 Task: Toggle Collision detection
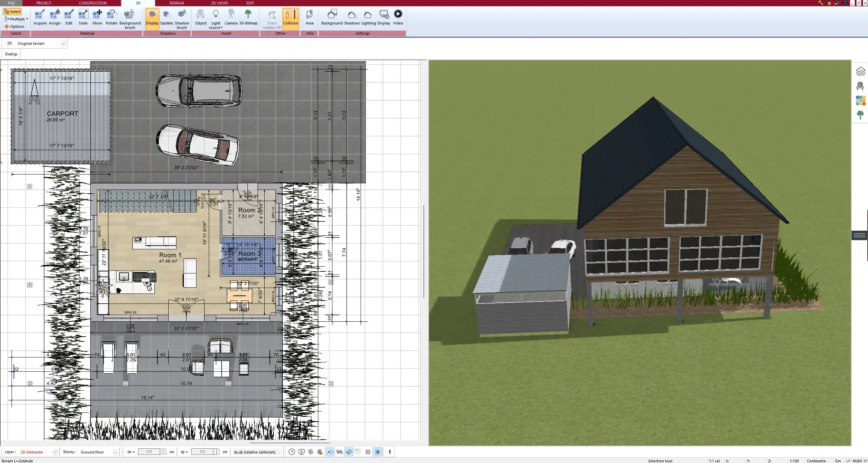click(290, 18)
